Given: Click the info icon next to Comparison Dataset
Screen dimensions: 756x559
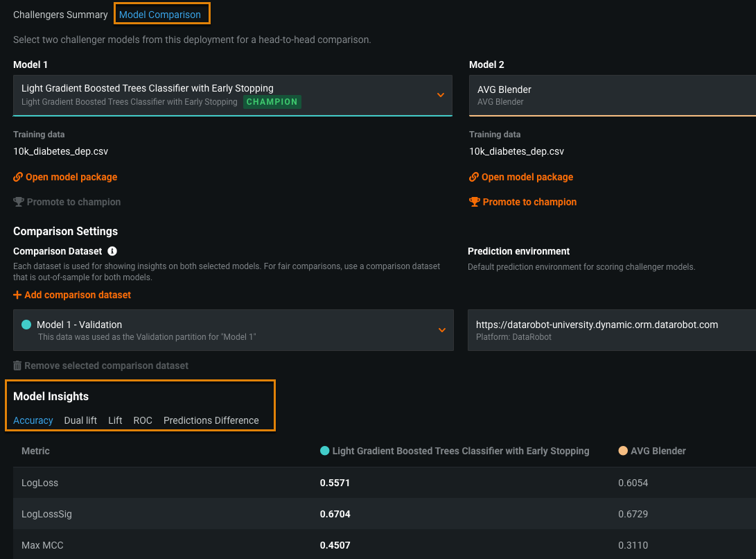Looking at the screenshot, I should [x=112, y=251].
